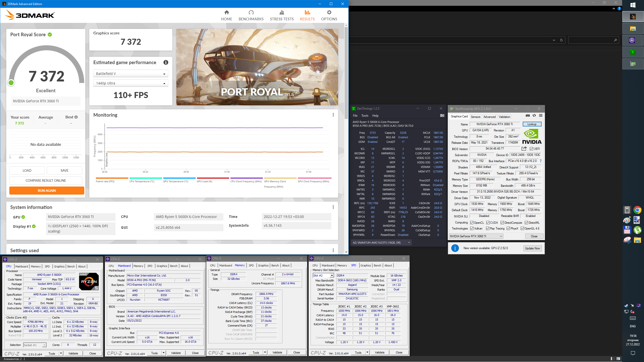Click GPU-Z BIOS share/export icon
The image size is (644, 362).
[524, 149]
